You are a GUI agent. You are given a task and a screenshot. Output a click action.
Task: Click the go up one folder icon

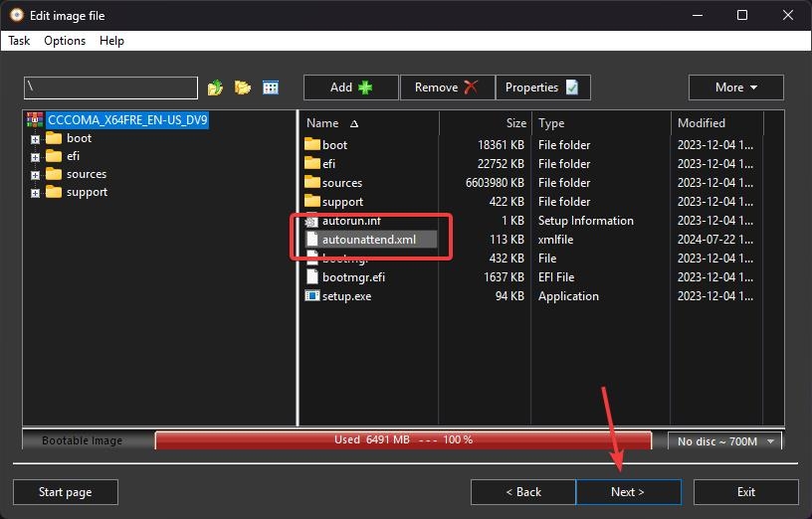tap(215, 87)
